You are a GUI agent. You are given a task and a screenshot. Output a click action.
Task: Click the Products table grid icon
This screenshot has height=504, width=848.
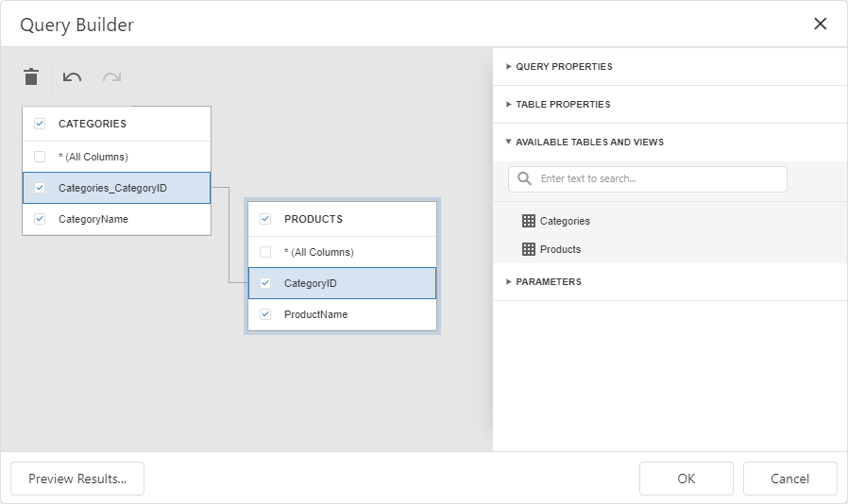pyautogui.click(x=529, y=249)
